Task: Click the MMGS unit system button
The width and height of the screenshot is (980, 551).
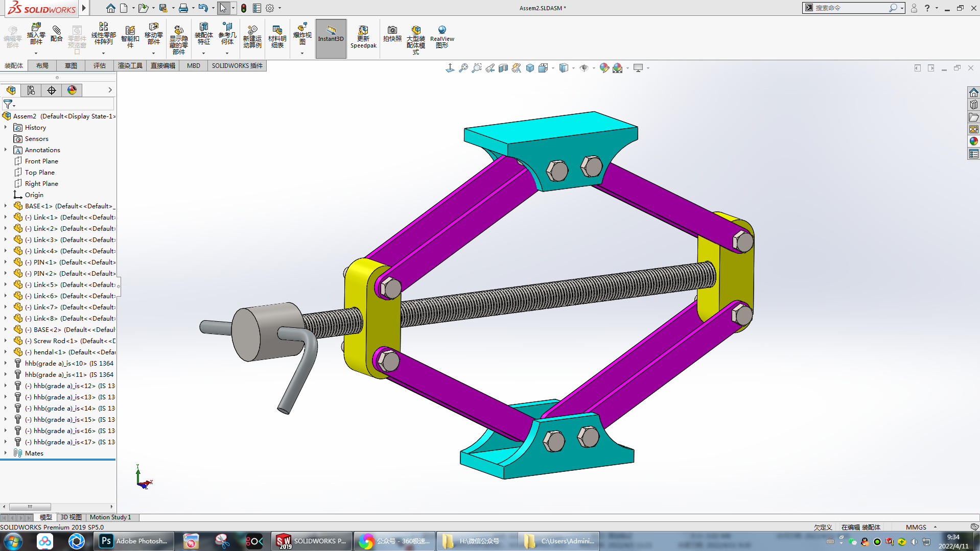Action: pyautogui.click(x=916, y=527)
